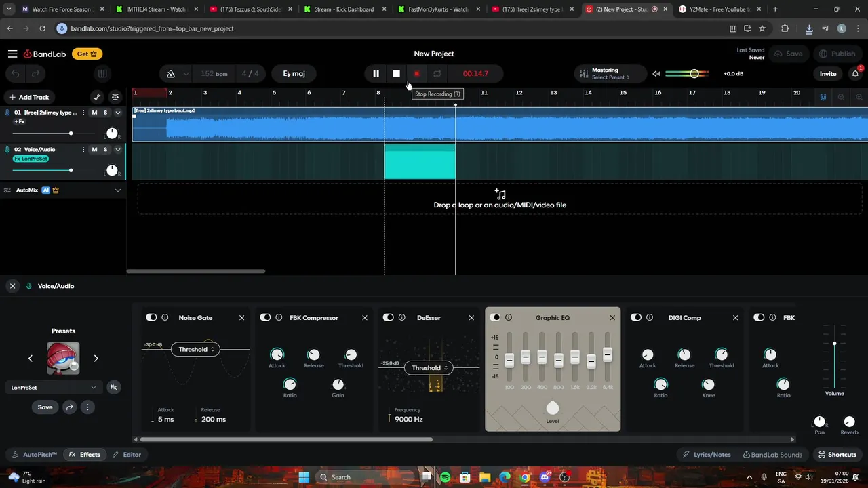Open the E♭ maj key selector
868x488 pixels.
coord(294,74)
